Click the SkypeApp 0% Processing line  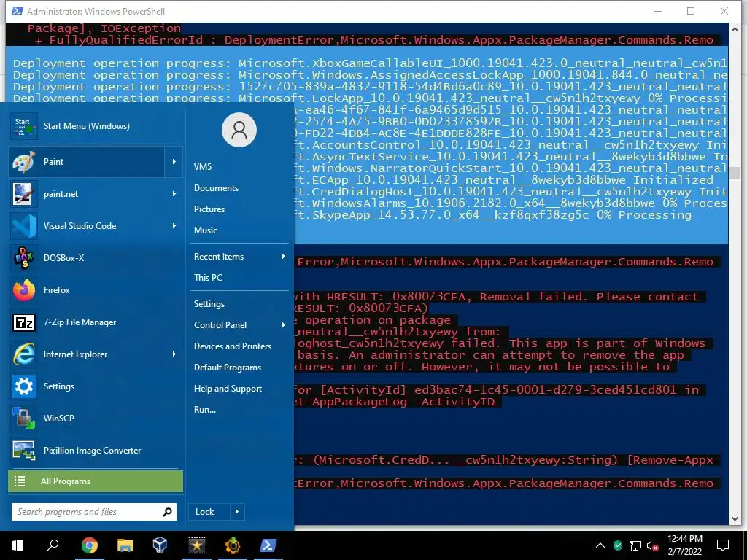(x=492, y=215)
